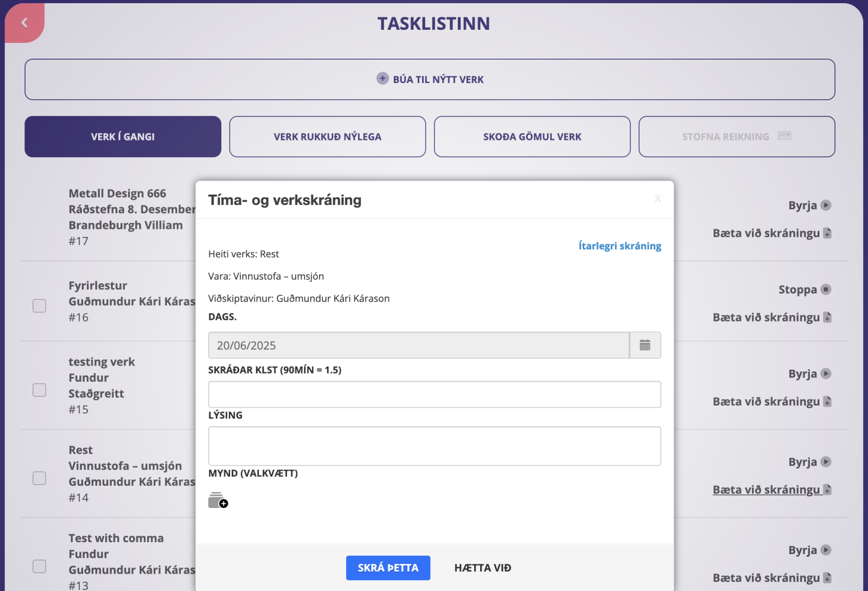Viewport: 868px width, 591px height.
Task: Tick the checkbox for Fyrirlestur task #16
Action: (x=40, y=306)
